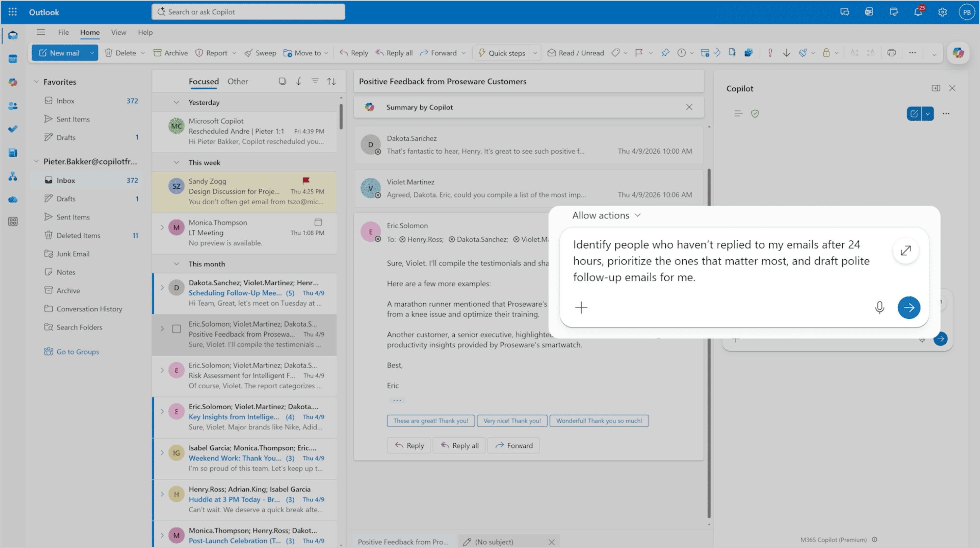The image size is (980, 548).
Task: Open Microsoft To Do via checkmark icon
Action: coord(13,129)
